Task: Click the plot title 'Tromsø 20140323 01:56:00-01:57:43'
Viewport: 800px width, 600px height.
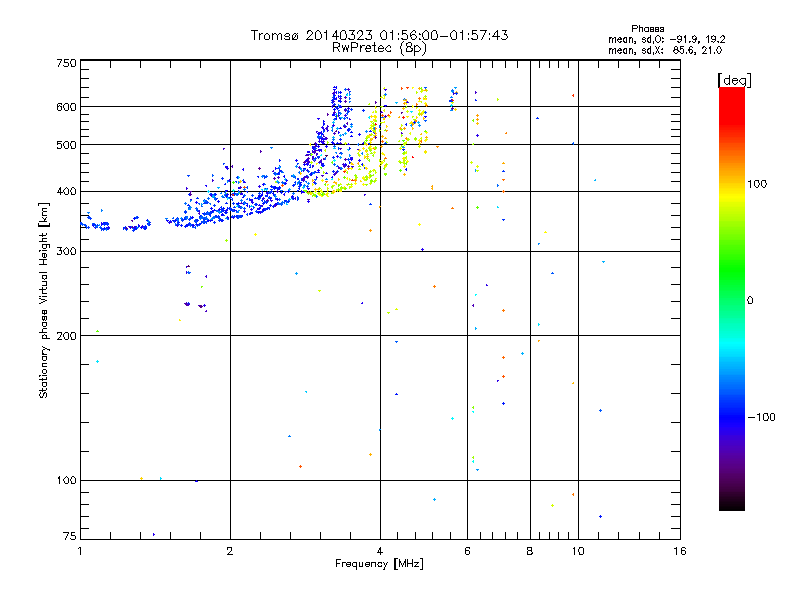Action: click(379, 35)
